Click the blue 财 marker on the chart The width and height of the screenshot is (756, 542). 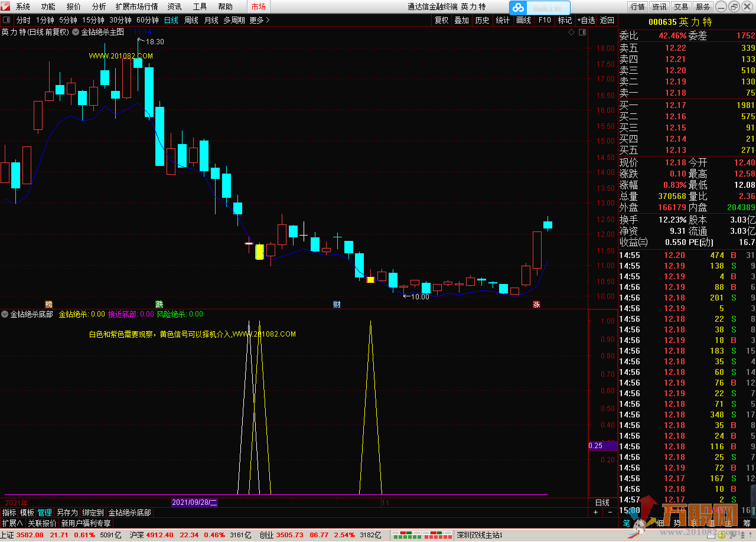337,305
